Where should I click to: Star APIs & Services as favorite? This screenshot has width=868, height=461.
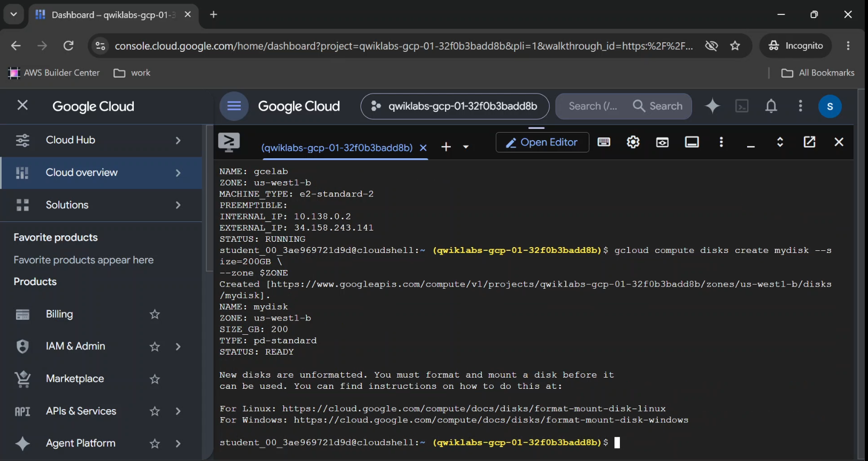(x=155, y=411)
